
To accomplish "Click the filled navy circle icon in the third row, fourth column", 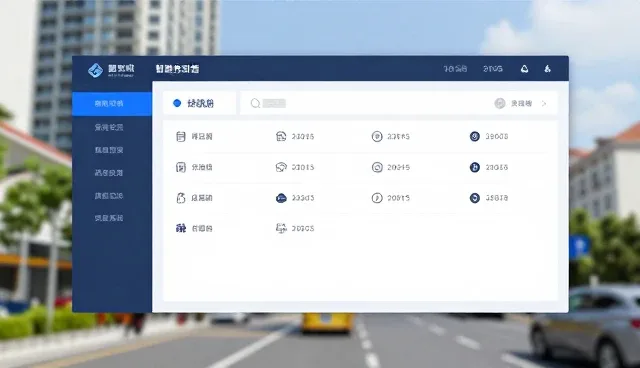I will pos(475,198).
